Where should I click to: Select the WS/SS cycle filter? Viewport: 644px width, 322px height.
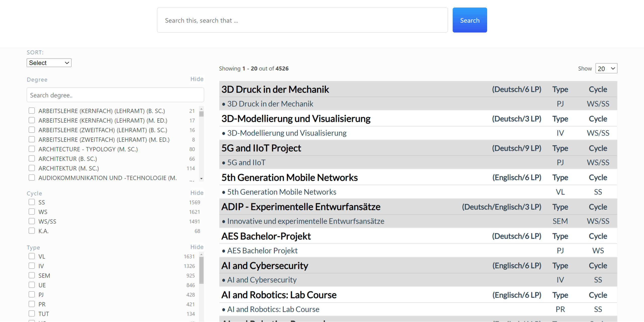(32, 221)
